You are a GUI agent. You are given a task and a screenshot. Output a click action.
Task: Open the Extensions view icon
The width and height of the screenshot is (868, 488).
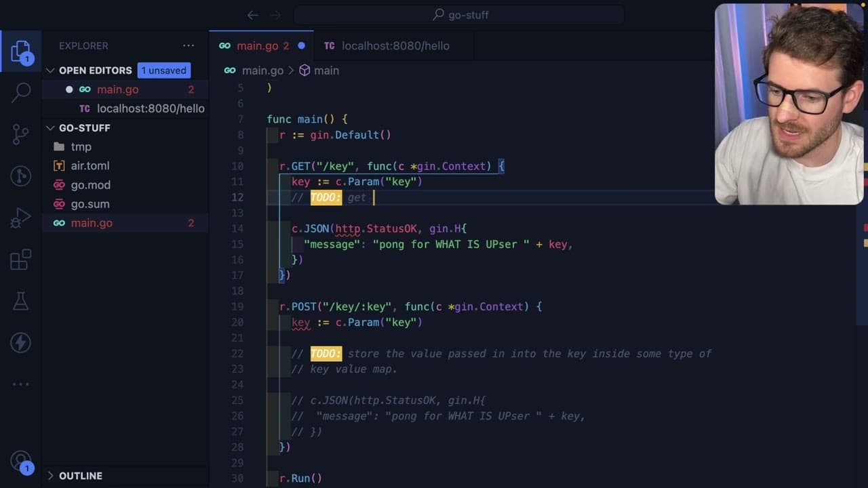pyautogui.click(x=21, y=260)
